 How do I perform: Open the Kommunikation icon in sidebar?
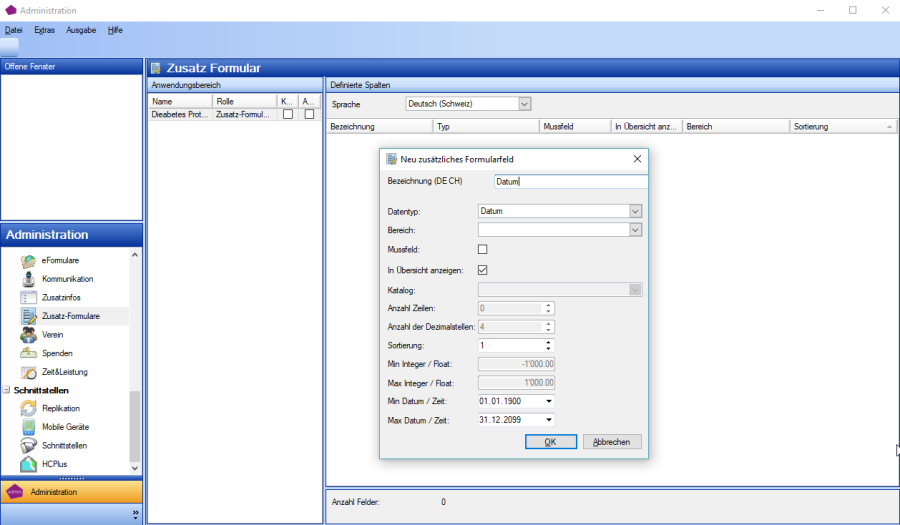pyautogui.click(x=29, y=279)
